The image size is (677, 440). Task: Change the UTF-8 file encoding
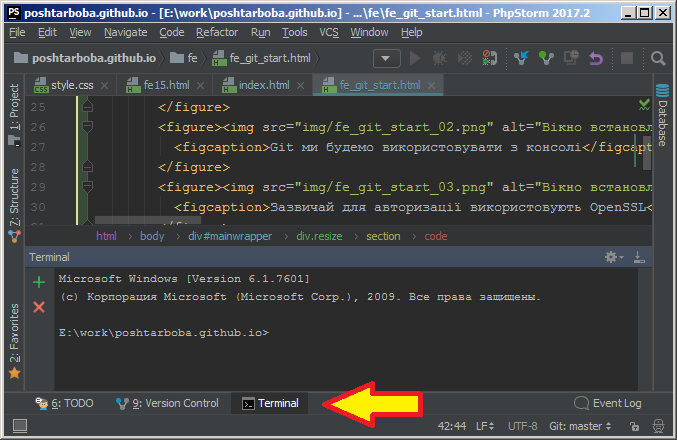click(522, 427)
